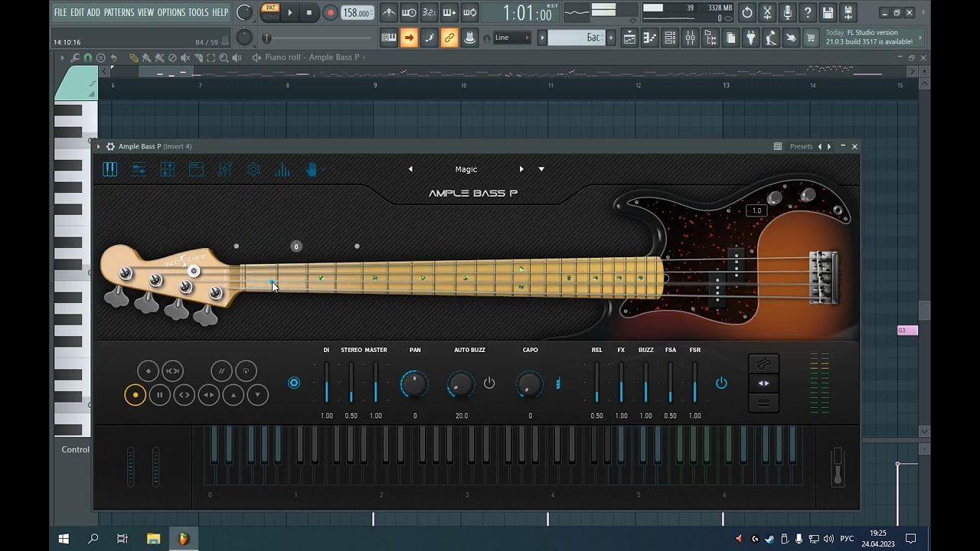Toggle the overdub icon in the FL toolbar
This screenshot has height=551, width=980.
pos(449,12)
